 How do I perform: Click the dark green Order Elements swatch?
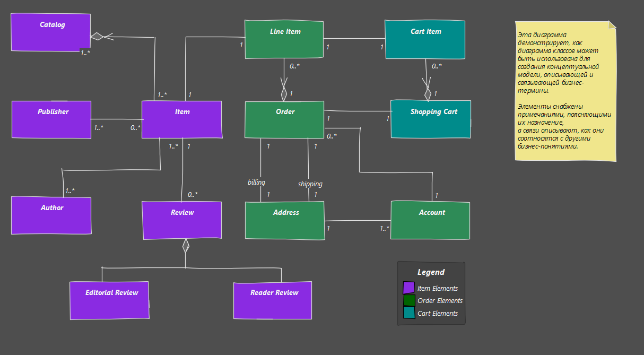[x=409, y=300]
